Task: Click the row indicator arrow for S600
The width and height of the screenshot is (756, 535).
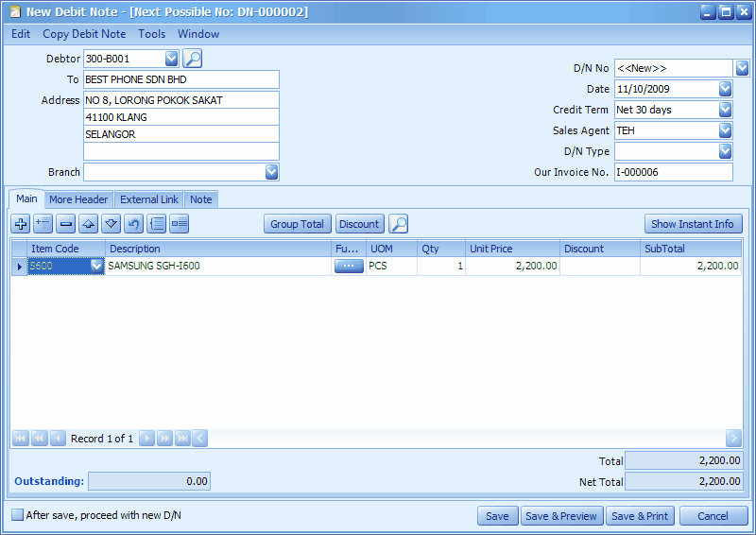Action: coord(19,267)
